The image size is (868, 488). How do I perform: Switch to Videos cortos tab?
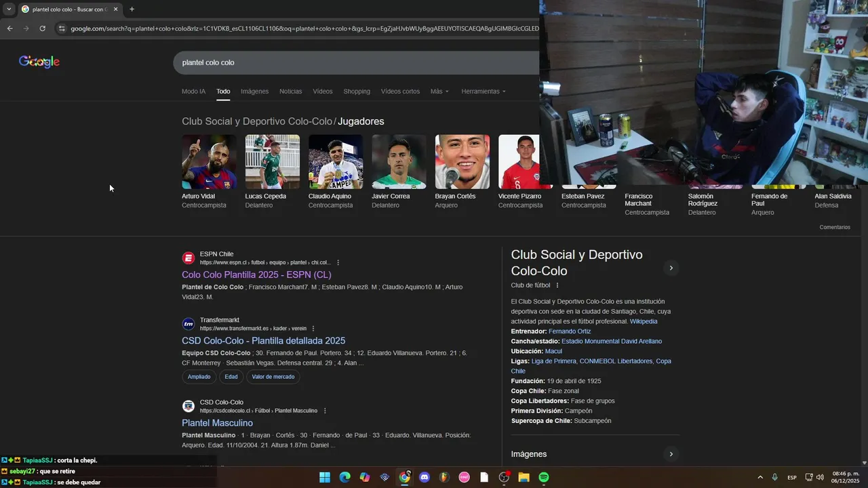(x=400, y=91)
